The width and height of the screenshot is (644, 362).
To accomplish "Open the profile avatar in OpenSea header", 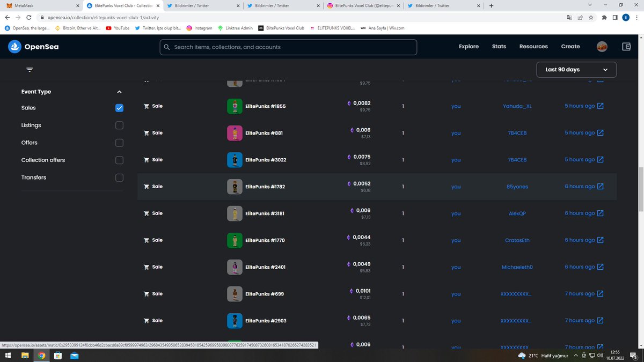I will tap(602, 47).
